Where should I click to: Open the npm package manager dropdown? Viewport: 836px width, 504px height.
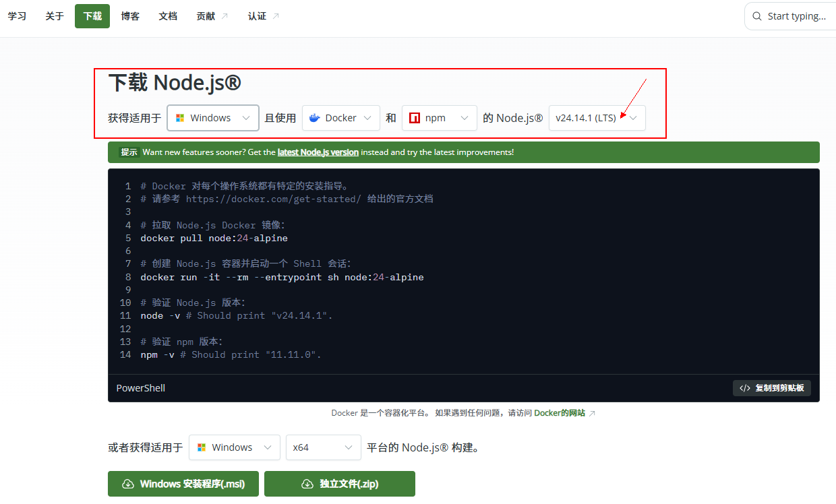440,118
